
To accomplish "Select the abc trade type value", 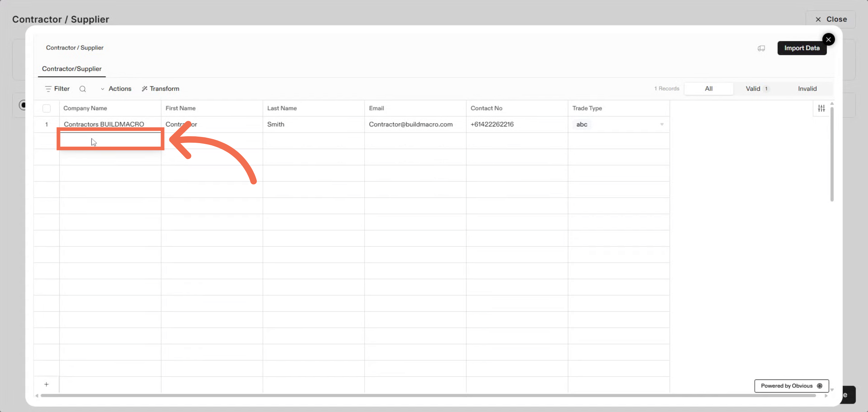I will click(x=582, y=124).
